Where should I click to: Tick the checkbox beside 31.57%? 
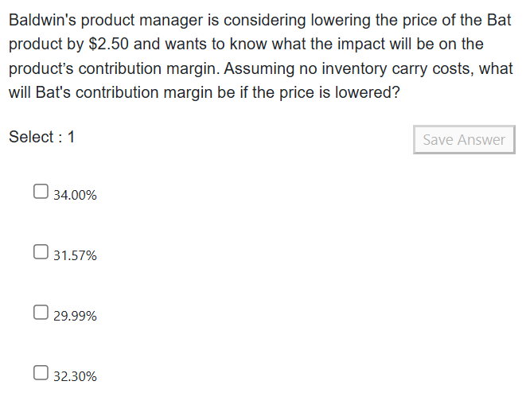coord(41,252)
